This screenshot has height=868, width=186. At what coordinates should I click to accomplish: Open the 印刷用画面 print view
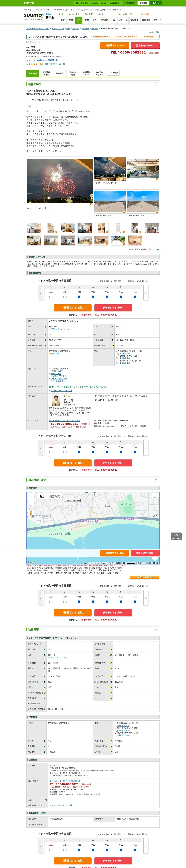click(148, 37)
